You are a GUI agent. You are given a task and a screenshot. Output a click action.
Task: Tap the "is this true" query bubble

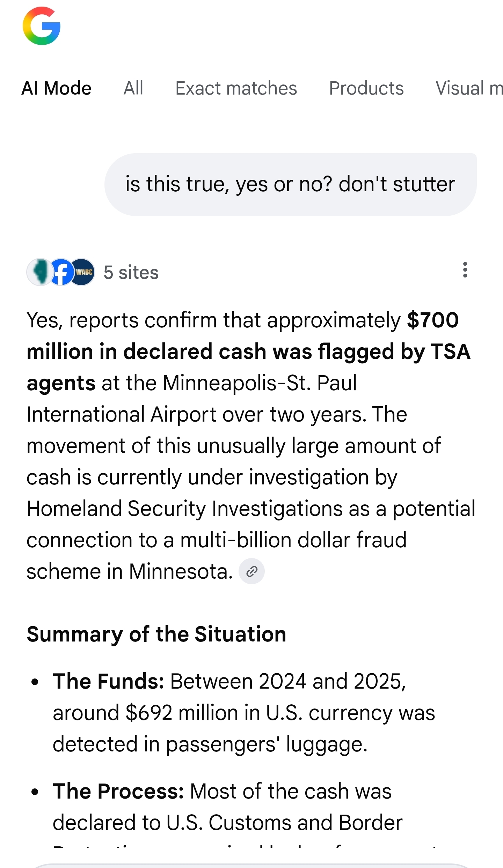pyautogui.click(x=290, y=184)
